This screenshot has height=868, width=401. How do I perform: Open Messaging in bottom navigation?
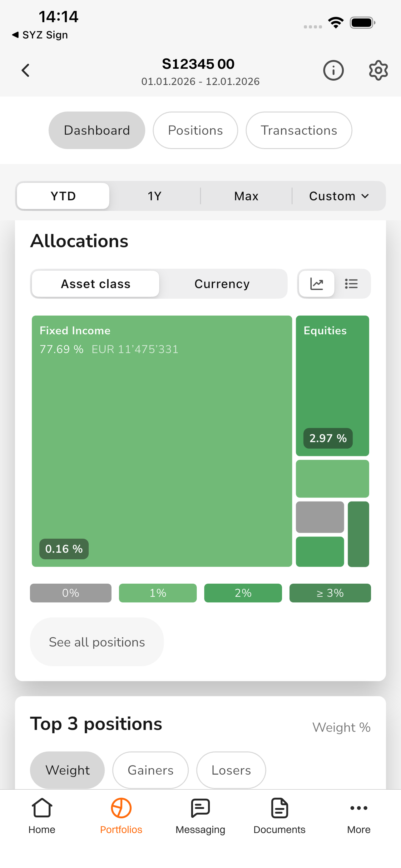click(x=200, y=816)
